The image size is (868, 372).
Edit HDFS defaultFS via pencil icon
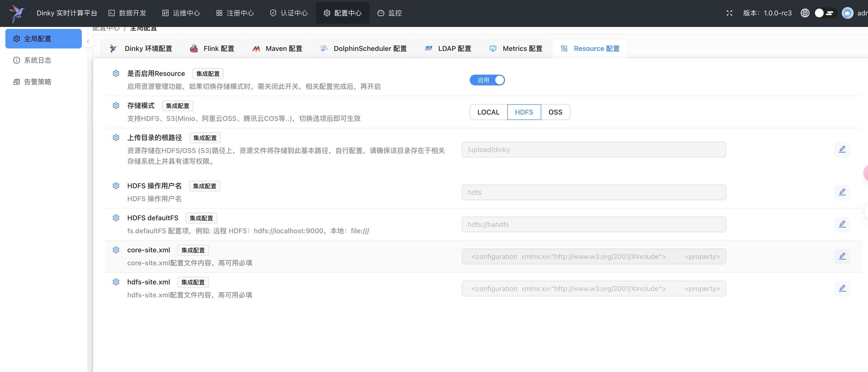coord(842,224)
